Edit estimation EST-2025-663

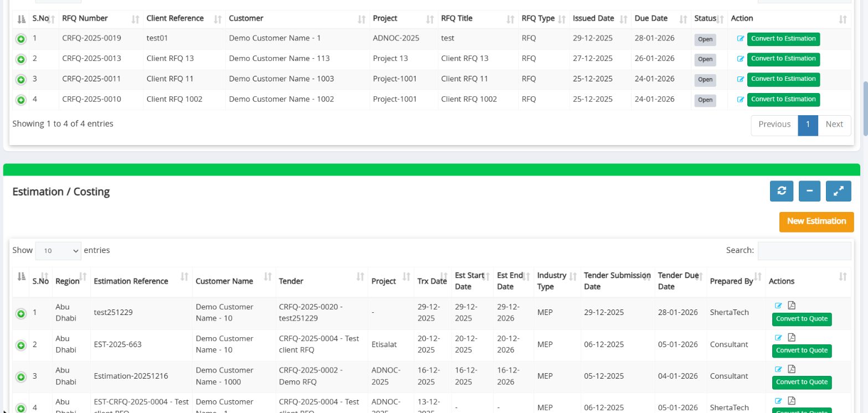pos(778,338)
